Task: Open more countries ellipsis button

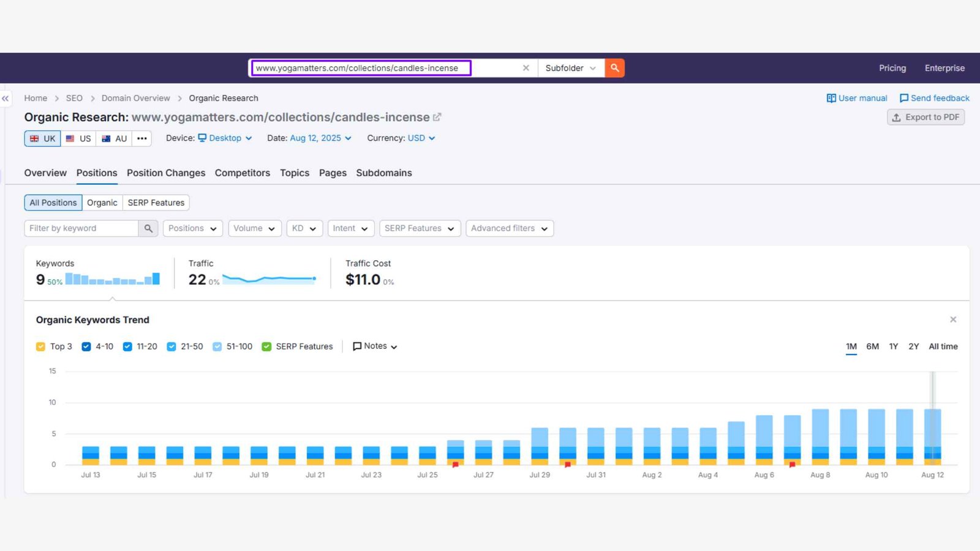Action: [142, 138]
